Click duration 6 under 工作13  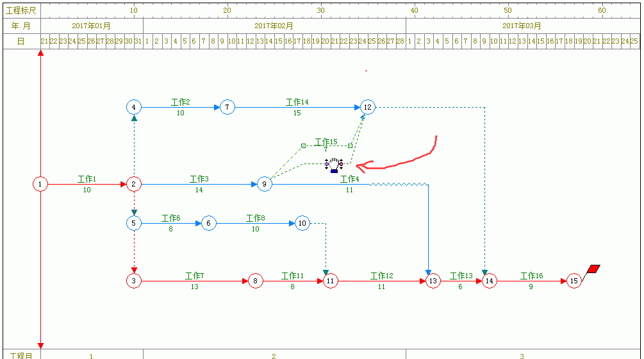click(460, 287)
